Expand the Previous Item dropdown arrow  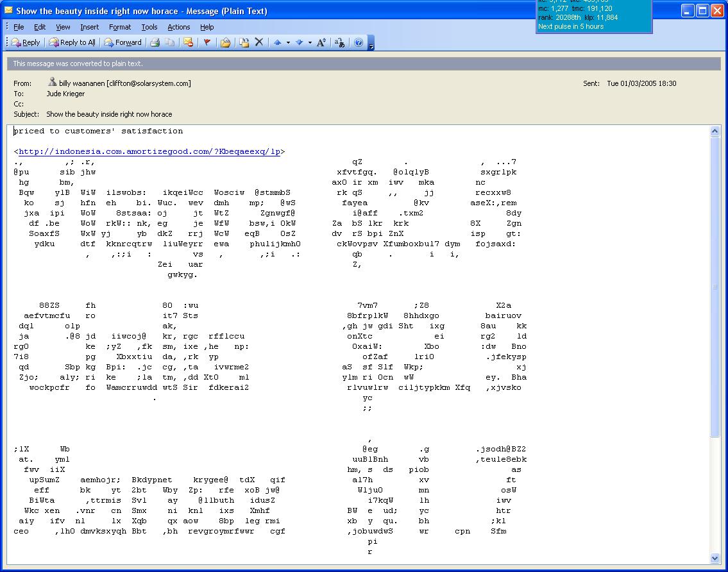click(288, 42)
